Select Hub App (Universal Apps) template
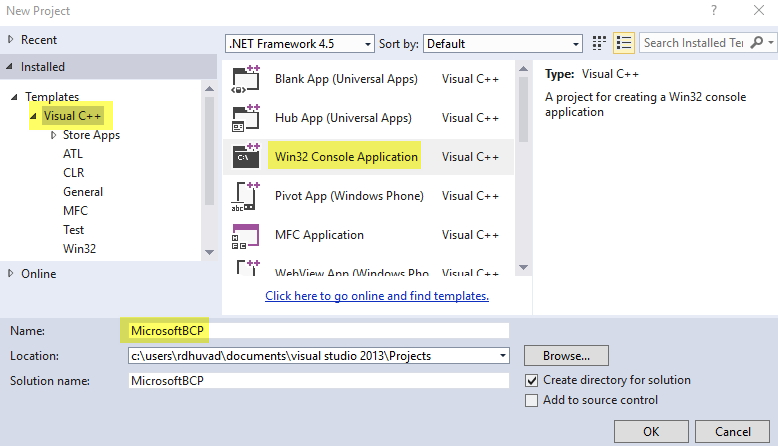 pos(343,118)
